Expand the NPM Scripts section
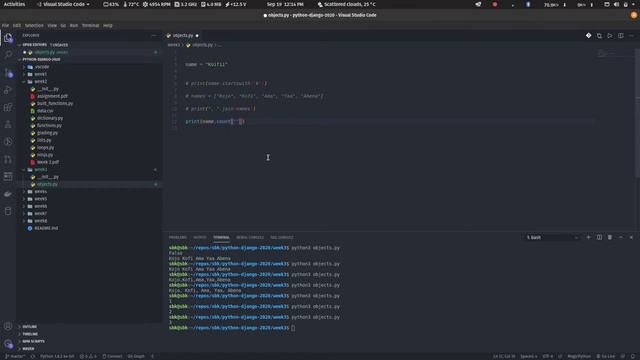This screenshot has height=360, width=640. click(x=33, y=341)
